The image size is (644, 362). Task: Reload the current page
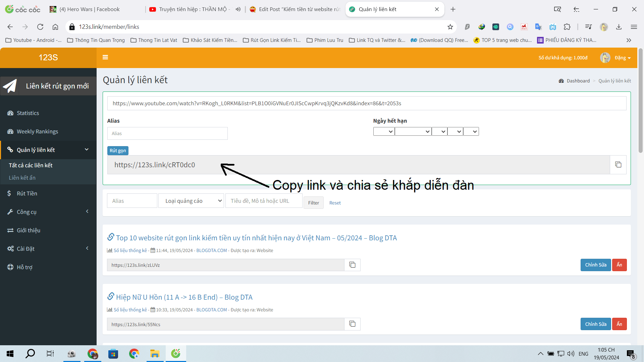coord(40,27)
